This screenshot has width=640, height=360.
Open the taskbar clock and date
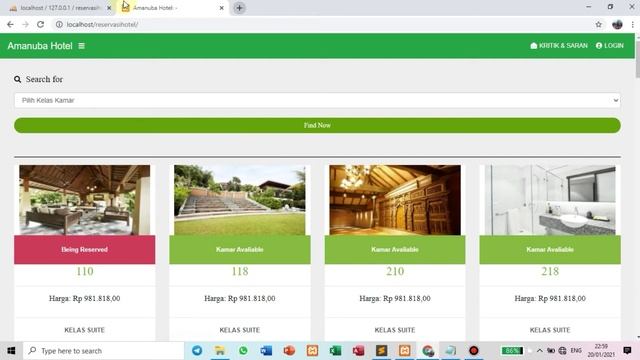pos(601,351)
